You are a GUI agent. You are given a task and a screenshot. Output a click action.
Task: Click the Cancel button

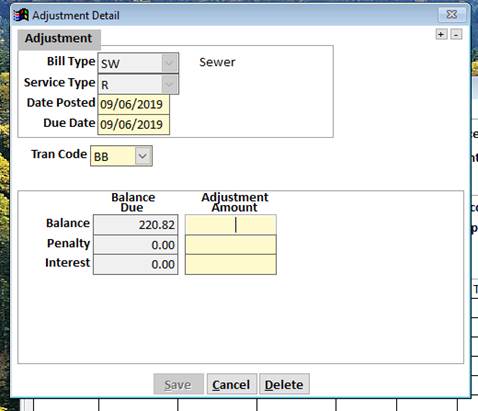[x=232, y=384]
